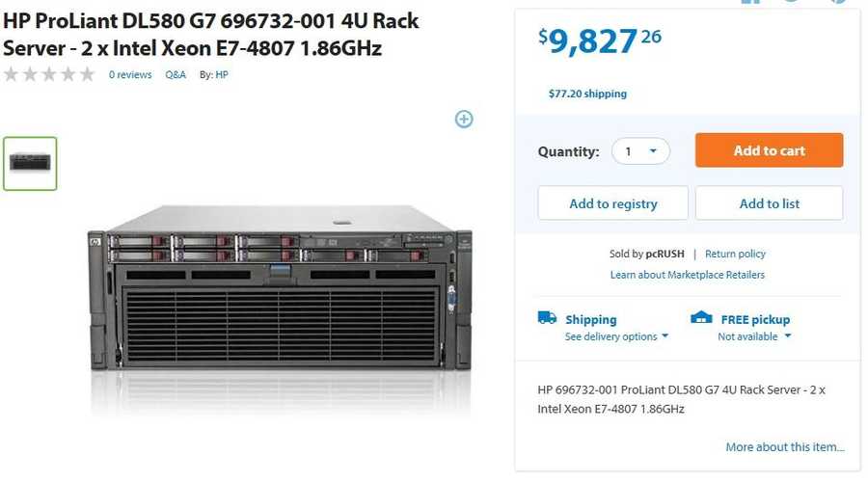Click the shipping truck icon
The height and width of the screenshot is (483, 868).
click(x=547, y=317)
